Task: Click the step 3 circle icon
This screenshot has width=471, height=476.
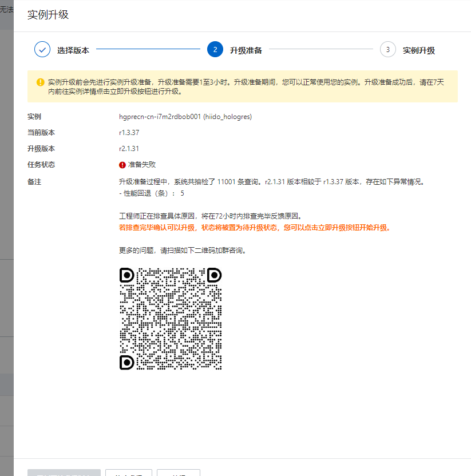Action: pyautogui.click(x=388, y=49)
